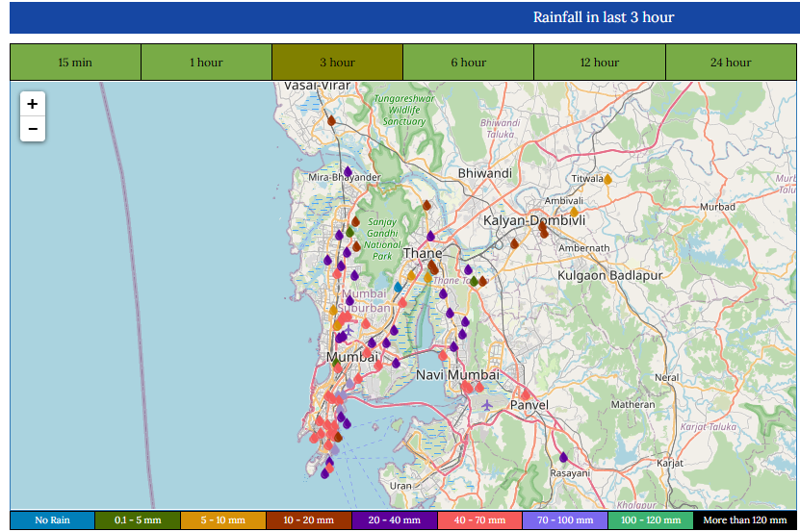Zoom in on the rainfall map
This screenshot has height=532, width=800.
pyautogui.click(x=33, y=104)
